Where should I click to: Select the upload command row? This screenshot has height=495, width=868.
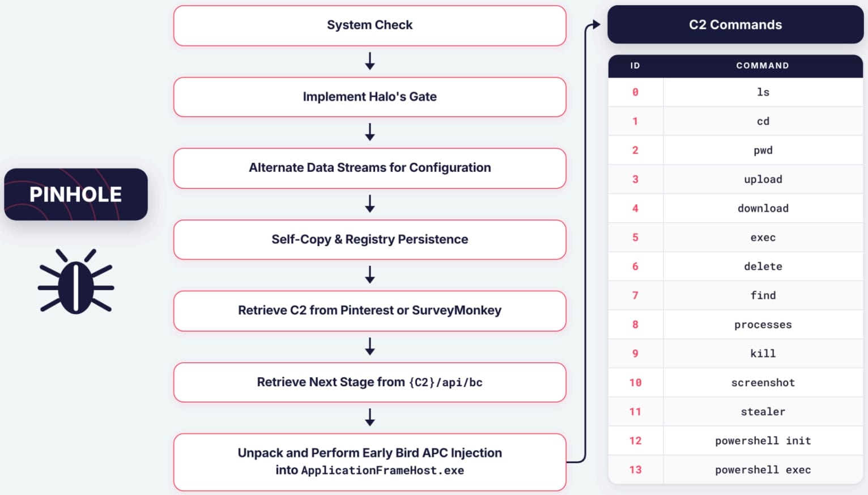735,179
